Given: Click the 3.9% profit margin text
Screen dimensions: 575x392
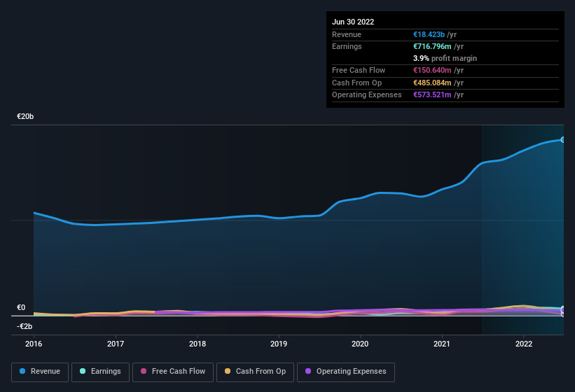Looking at the screenshot, I should click(445, 58).
